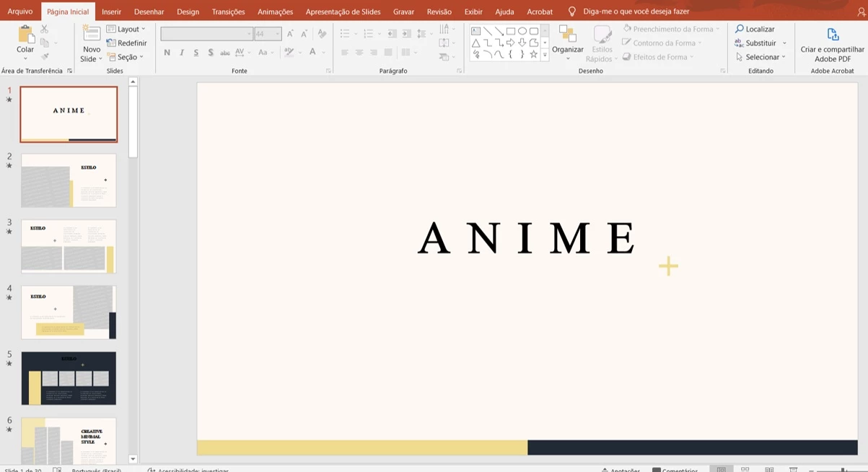868x472 pixels.
Task: Open line spacing options
Action: pos(423,34)
